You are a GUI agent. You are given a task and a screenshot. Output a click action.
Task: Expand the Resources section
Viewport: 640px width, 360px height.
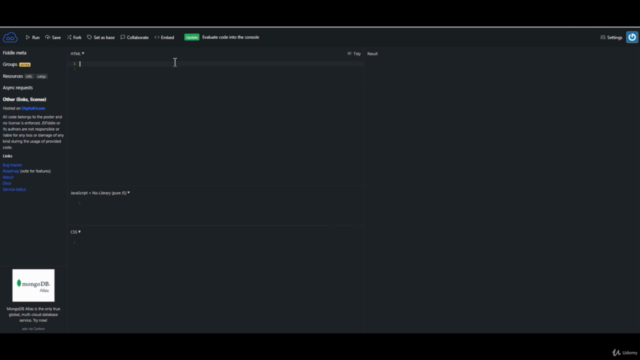[x=13, y=76]
